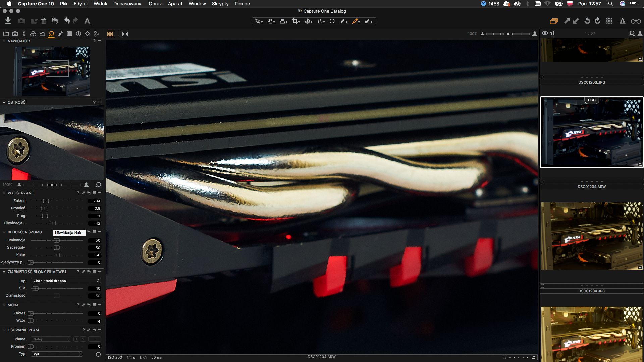
Task: Collapse the REDUKCJA SZUMU panel
Action: 4,232
